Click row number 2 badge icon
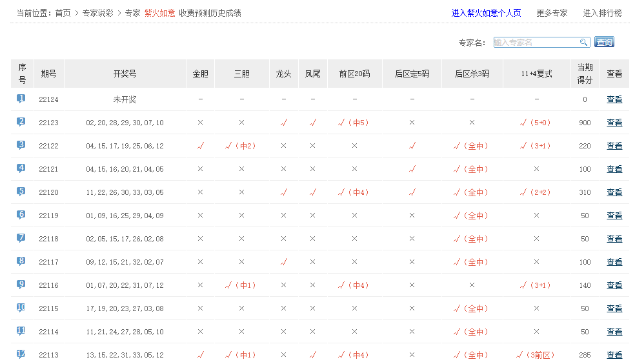Viewport: 635px width, 364px height. pos(21,122)
